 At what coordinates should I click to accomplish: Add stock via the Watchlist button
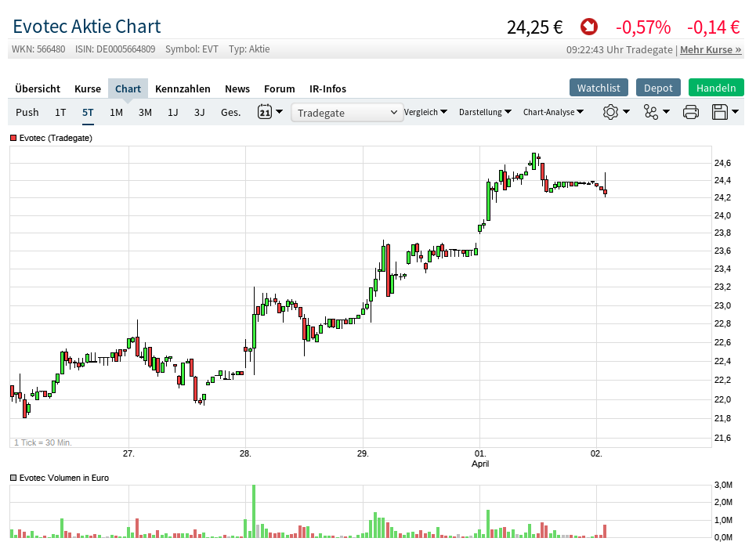(599, 88)
